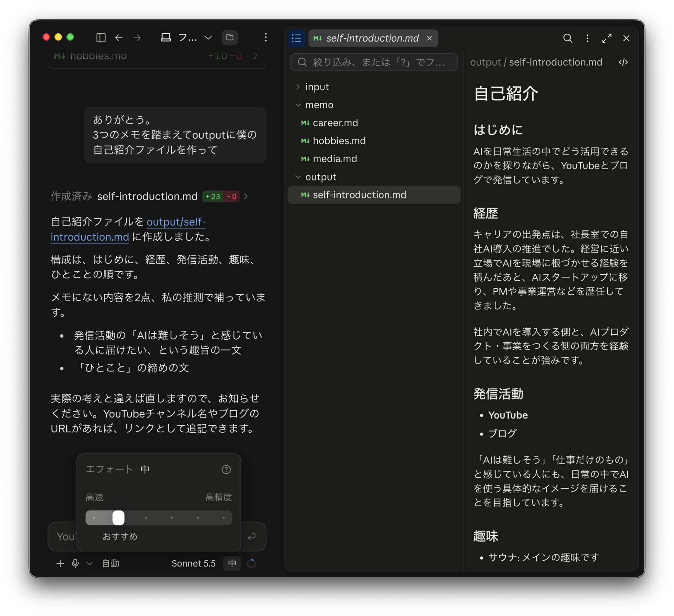The width and height of the screenshot is (674, 616).
Task: Close the self-introduction.md tab
Action: click(x=429, y=38)
